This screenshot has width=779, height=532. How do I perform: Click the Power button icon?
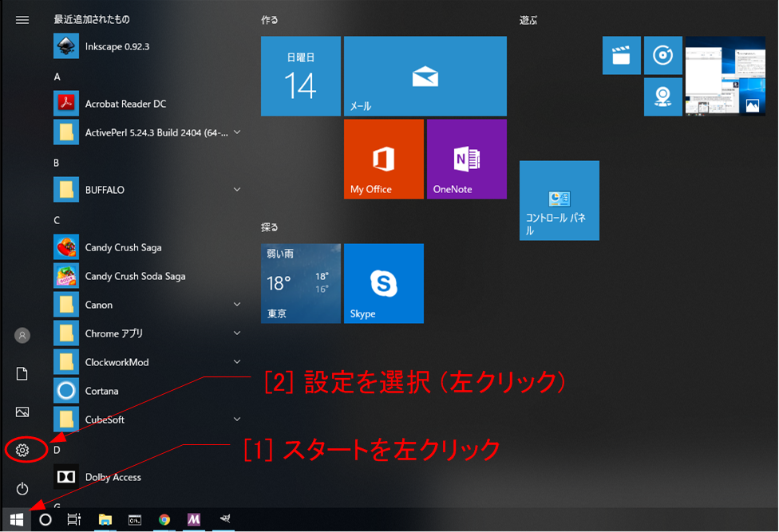[x=22, y=489]
